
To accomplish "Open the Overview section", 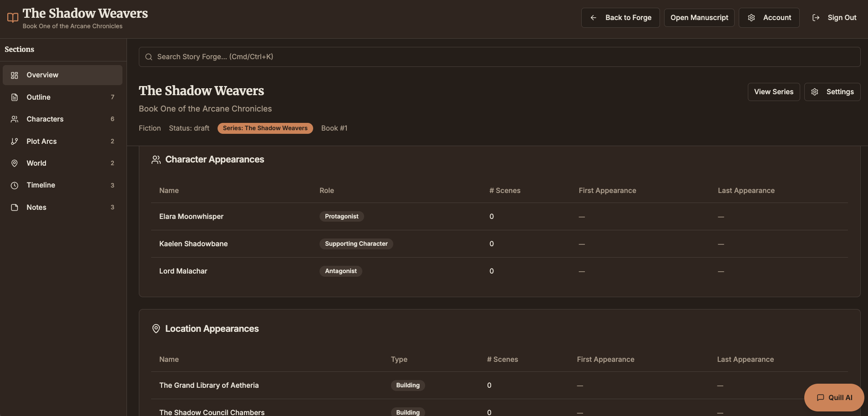I will tap(62, 75).
